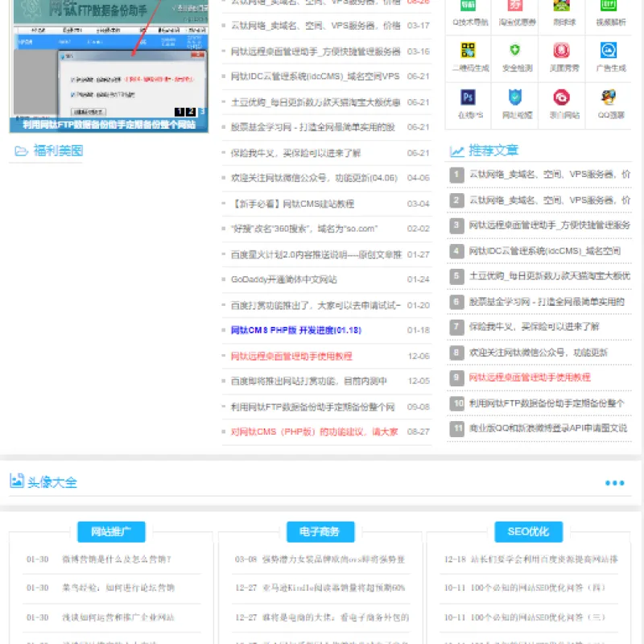Open the 网站推广 category tab

111,532
